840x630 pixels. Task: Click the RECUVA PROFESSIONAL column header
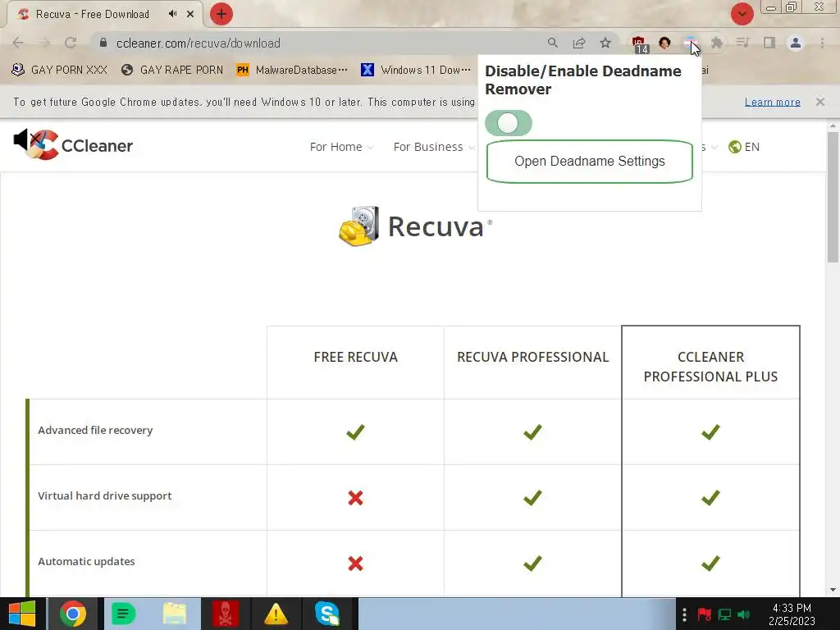(533, 358)
